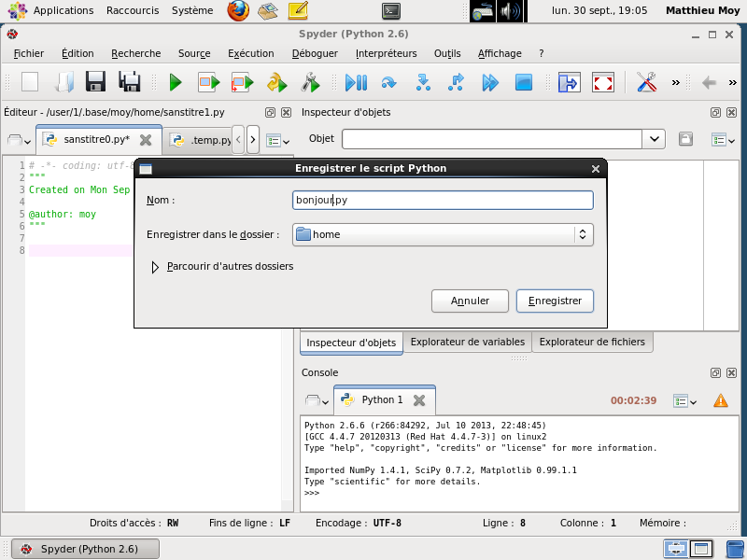Click Spyder taskbar window button
Image resolution: width=747 pixels, height=560 pixels.
pyautogui.click(x=85, y=549)
